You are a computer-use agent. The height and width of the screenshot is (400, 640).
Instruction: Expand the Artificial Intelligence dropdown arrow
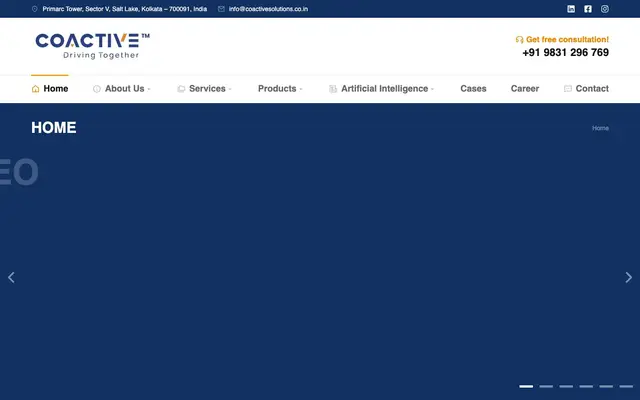(x=432, y=89)
